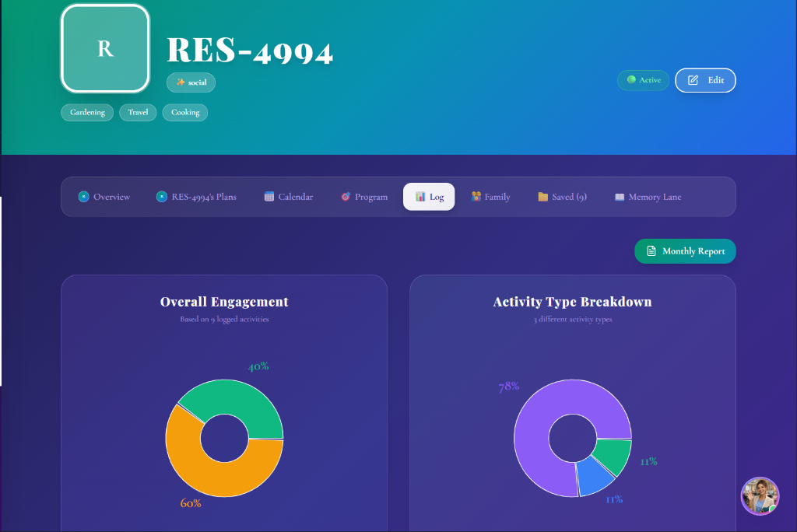The height and width of the screenshot is (532, 797).
Task: Click the round icon beside Overview
Action: [x=84, y=197]
